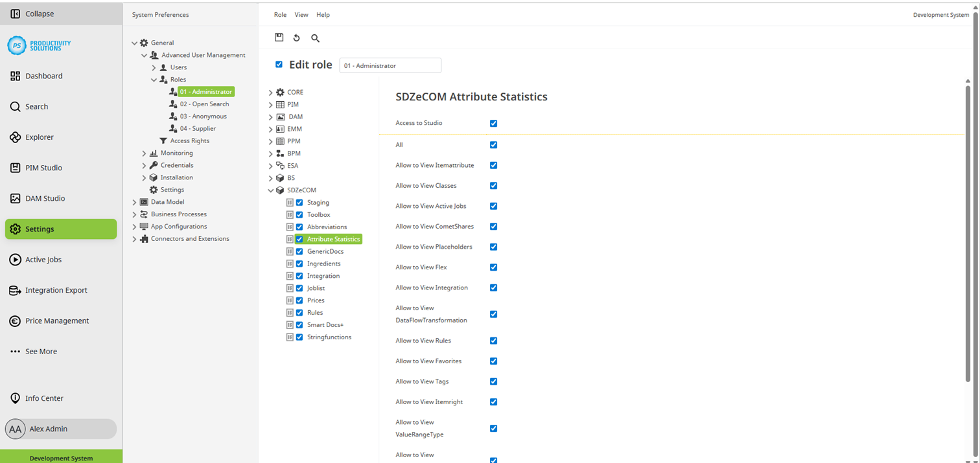The height and width of the screenshot is (463, 980).
Task: Click the Refresh icon in the toolbar
Action: [x=297, y=38]
